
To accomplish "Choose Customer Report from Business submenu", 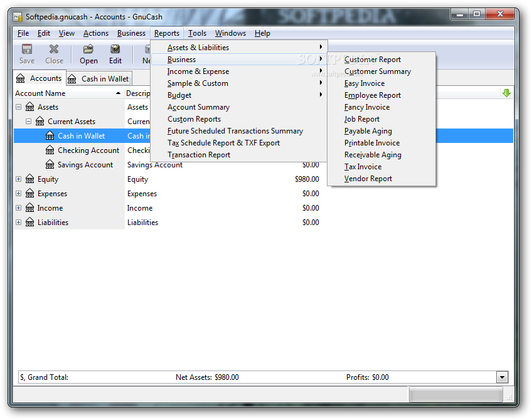I will click(381, 60).
